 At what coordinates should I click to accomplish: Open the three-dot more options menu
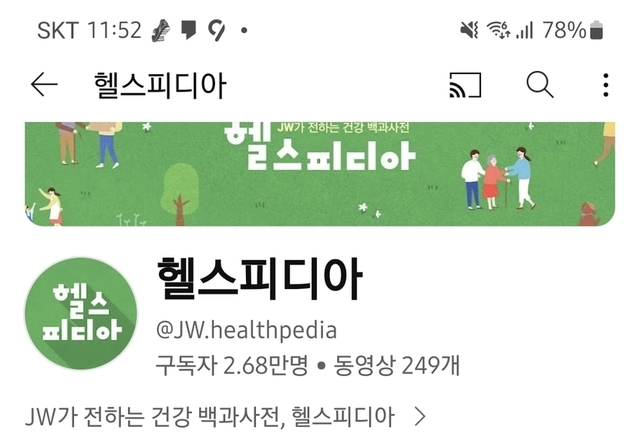[606, 85]
